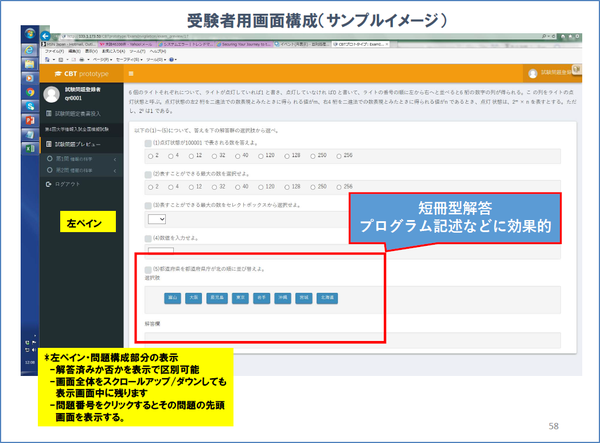The height and width of the screenshot is (443, 600).
Task: Click the 解答欄 answer drop area
Action: (x=352, y=340)
